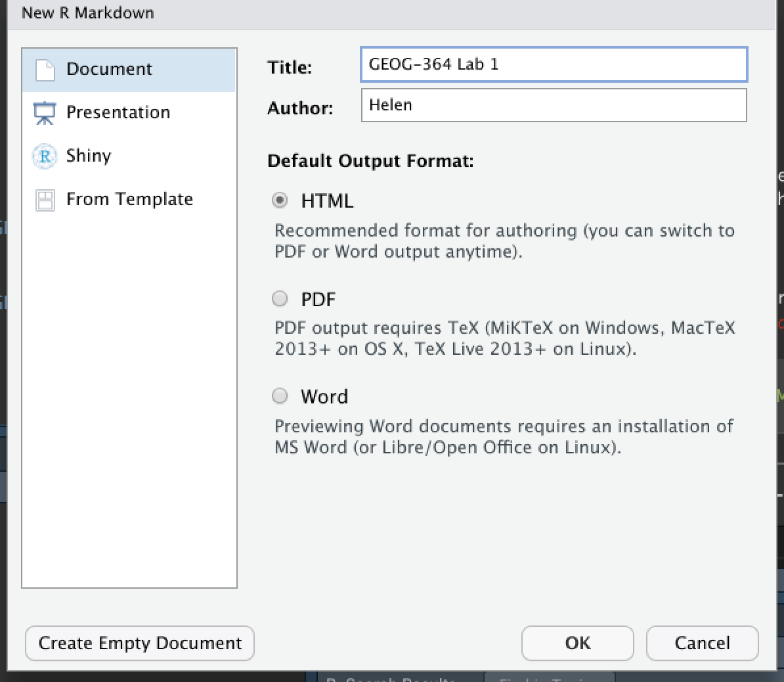
Task: Click the Word format label
Action: pyautogui.click(x=324, y=397)
